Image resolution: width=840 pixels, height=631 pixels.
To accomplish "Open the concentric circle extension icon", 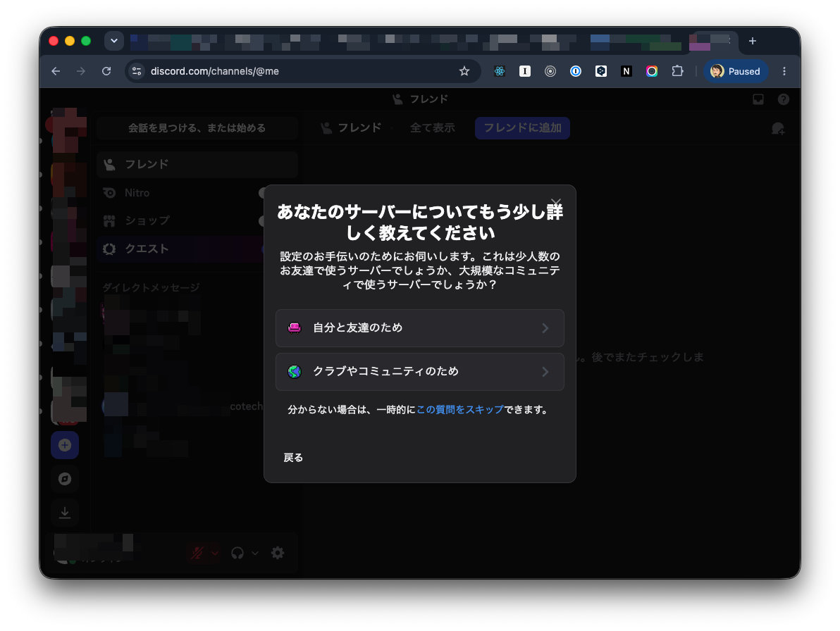I will [550, 71].
